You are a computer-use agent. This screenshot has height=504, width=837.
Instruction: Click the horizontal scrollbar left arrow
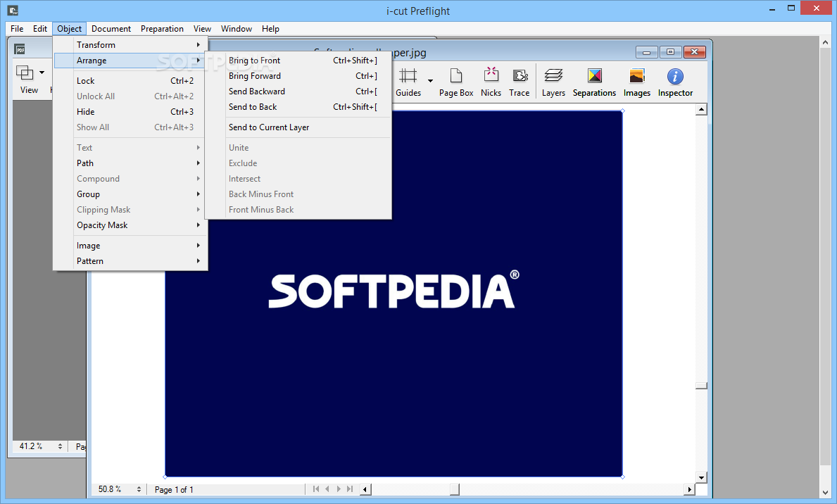(365, 489)
